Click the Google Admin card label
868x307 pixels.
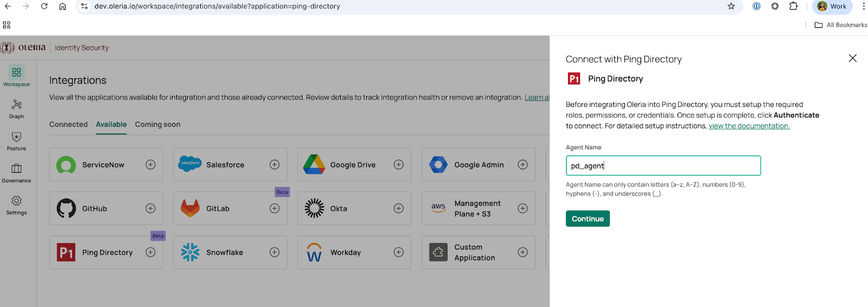479,165
